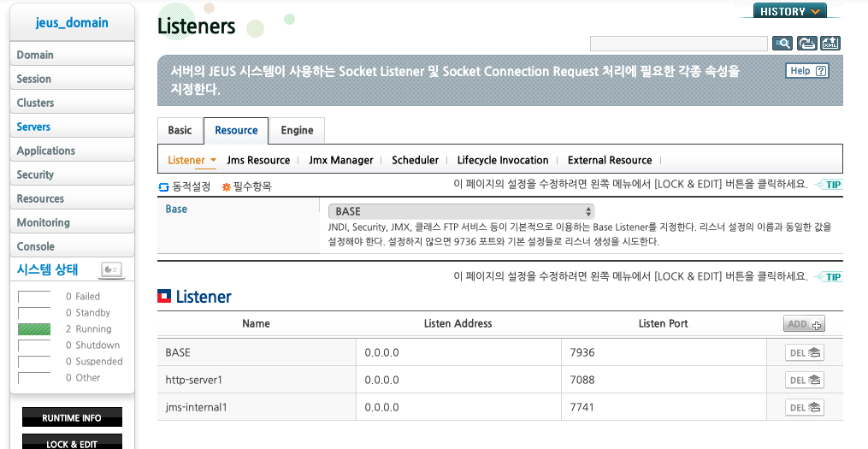868x449 pixels.
Task: Click the green Running status bar
Action: click(x=34, y=329)
